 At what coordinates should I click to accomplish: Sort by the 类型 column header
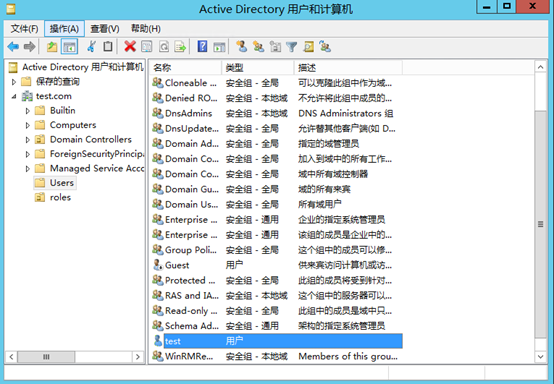(258, 67)
